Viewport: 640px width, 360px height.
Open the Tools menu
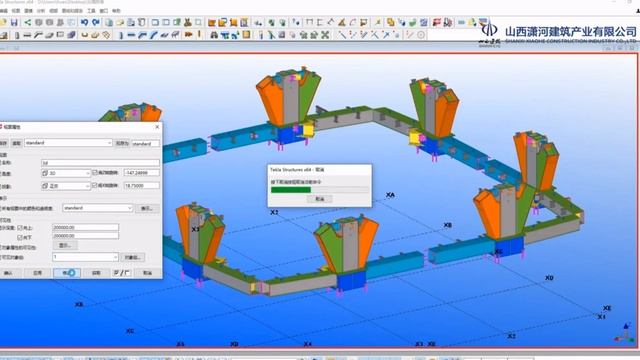(91, 11)
